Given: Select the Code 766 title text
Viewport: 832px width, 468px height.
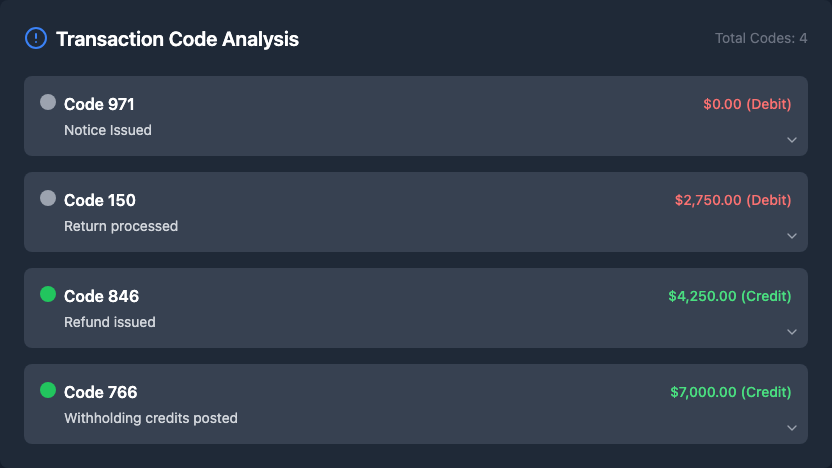Looking at the screenshot, I should point(100,392).
